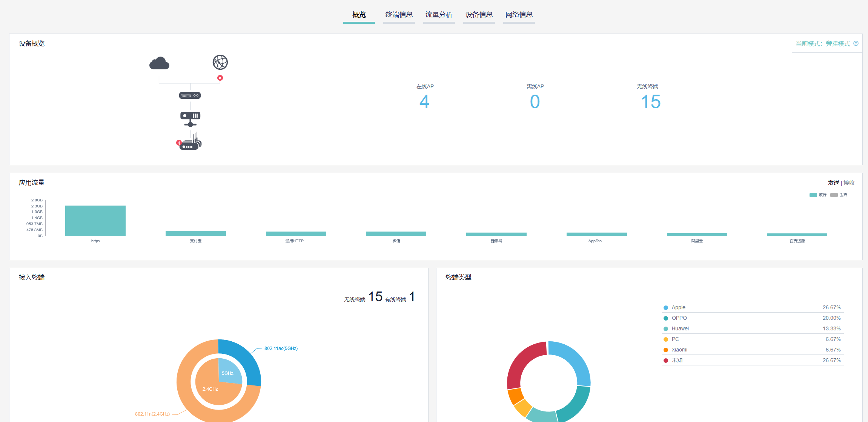
Task: Click the mode help question icon
Action: pos(856,43)
